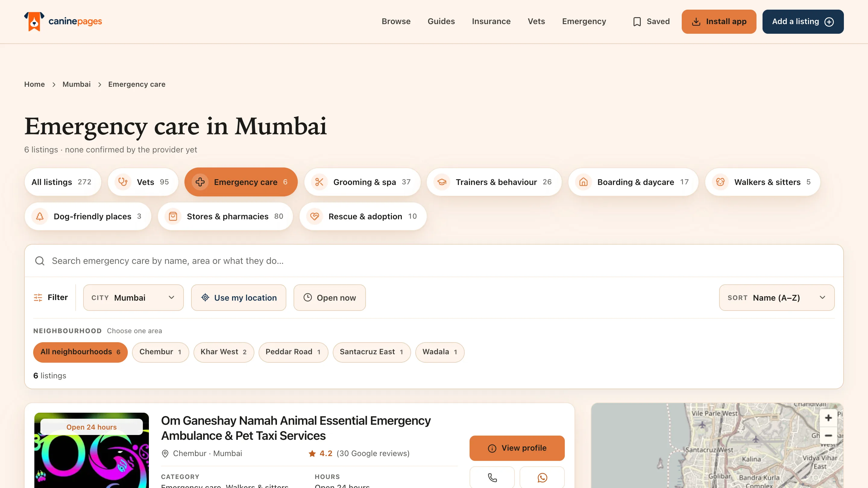
Task: Toggle the Open now filter
Action: (x=329, y=297)
